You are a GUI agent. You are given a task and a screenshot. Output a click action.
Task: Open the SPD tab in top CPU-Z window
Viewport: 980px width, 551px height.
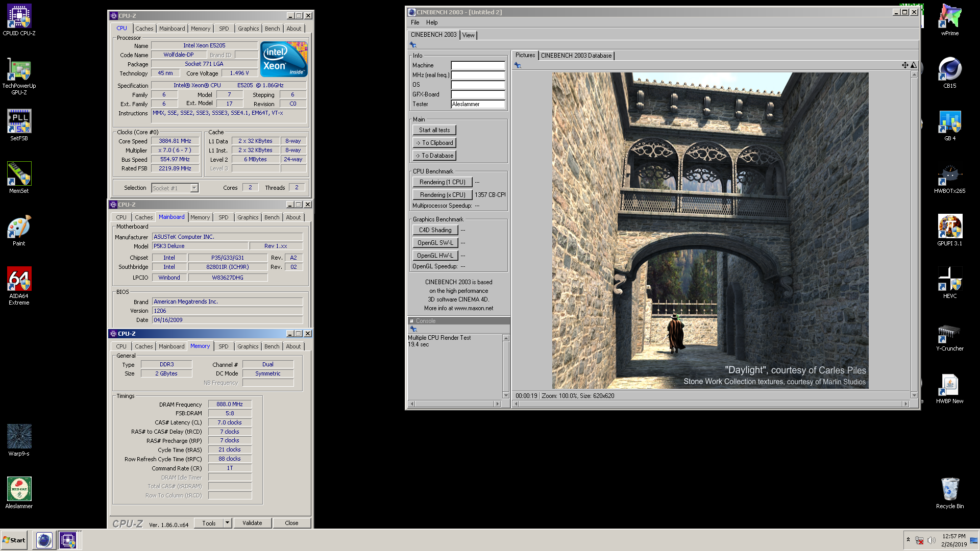[224, 29]
